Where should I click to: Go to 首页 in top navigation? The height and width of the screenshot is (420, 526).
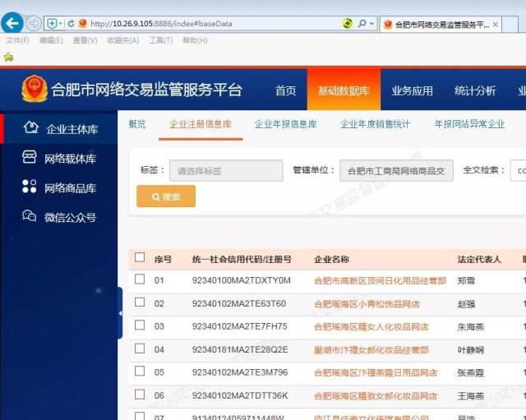(286, 90)
